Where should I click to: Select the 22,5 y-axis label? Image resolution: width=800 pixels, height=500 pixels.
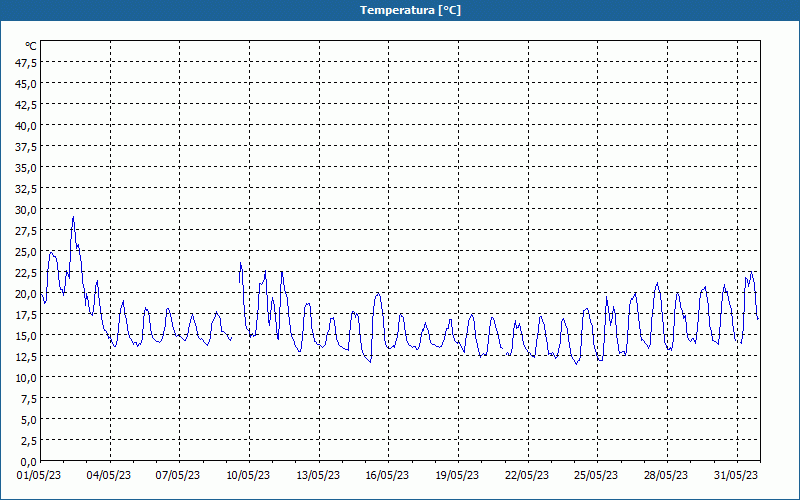click(x=27, y=273)
